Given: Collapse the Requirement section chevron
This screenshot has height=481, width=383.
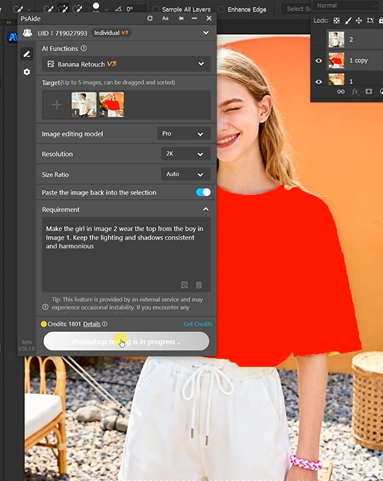Looking at the screenshot, I should pos(206,209).
